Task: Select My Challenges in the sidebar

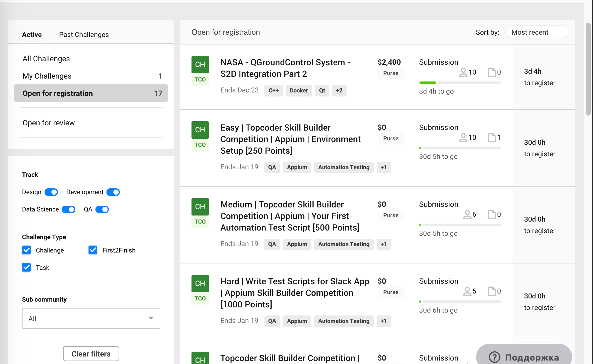Action: point(91,76)
